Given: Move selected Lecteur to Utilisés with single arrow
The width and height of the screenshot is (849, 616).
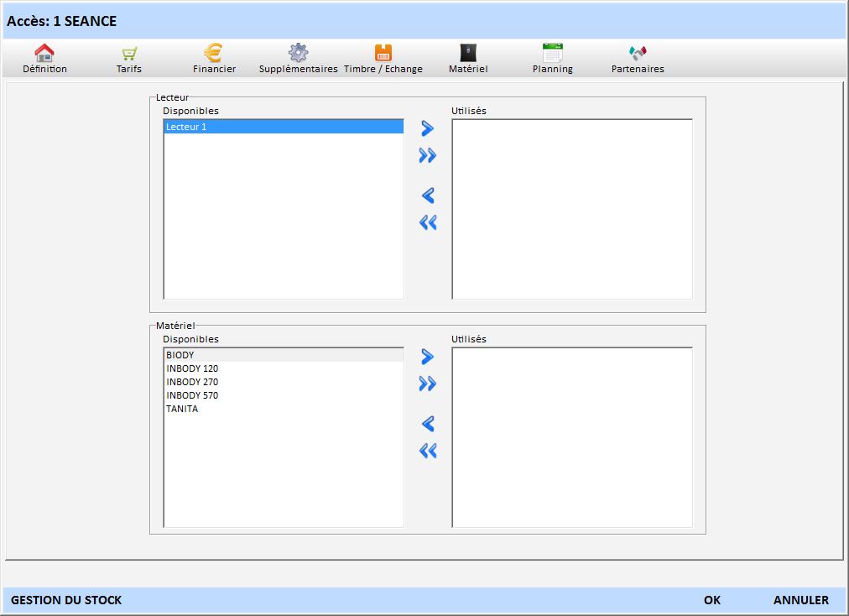Looking at the screenshot, I should [428, 128].
